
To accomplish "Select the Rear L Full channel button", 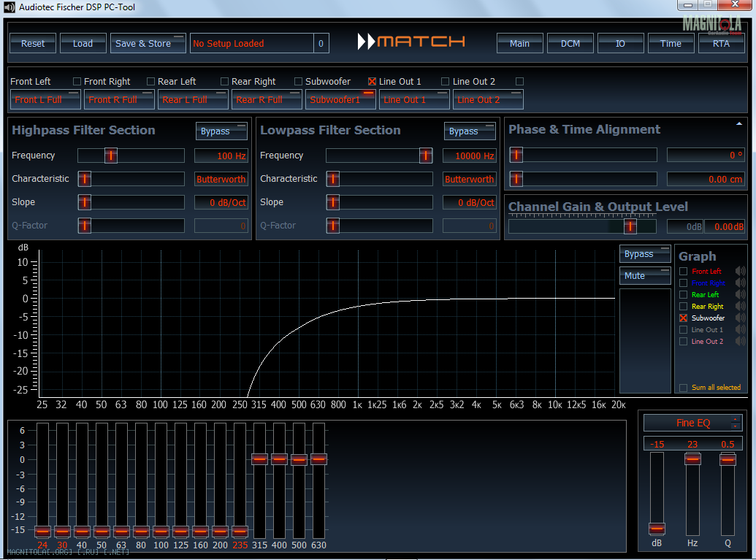I will [x=193, y=100].
